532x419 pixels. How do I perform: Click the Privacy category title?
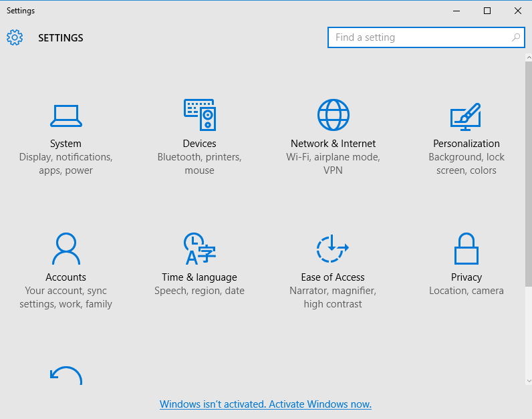[x=467, y=277]
